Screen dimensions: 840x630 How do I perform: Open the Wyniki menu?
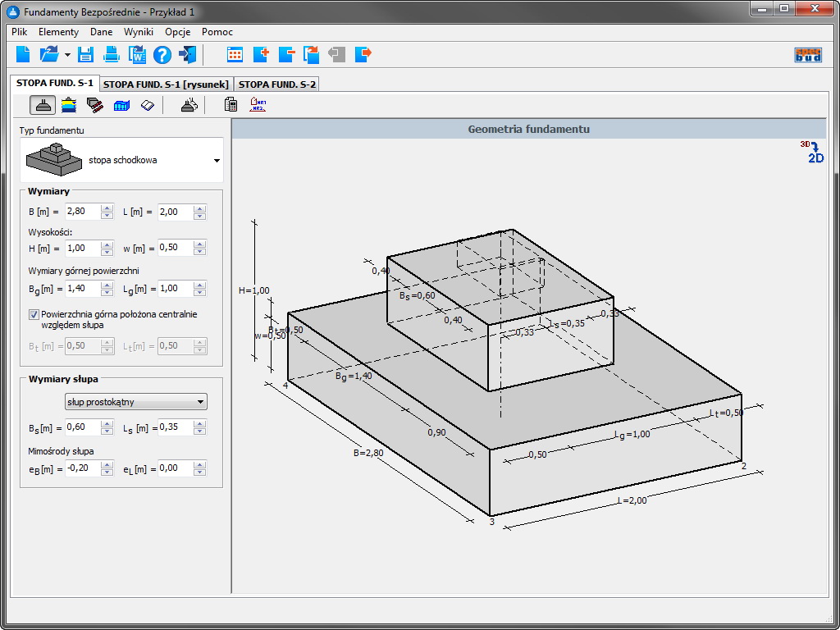pyautogui.click(x=139, y=32)
